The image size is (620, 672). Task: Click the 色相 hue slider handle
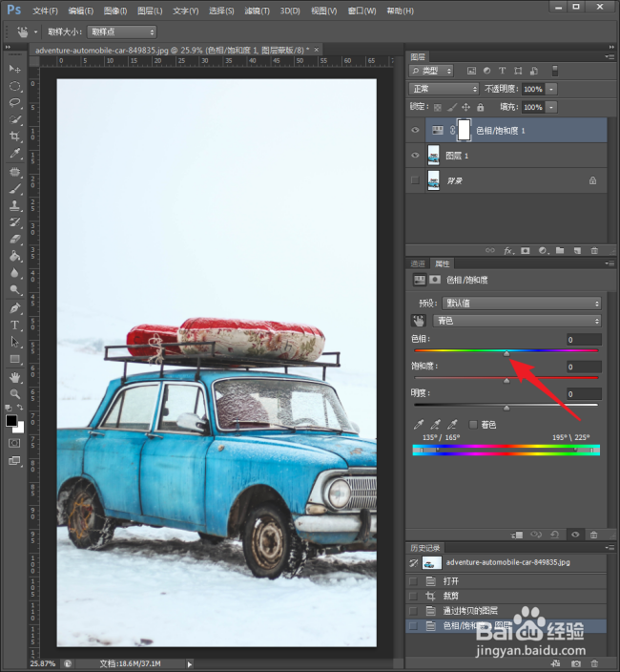click(506, 353)
